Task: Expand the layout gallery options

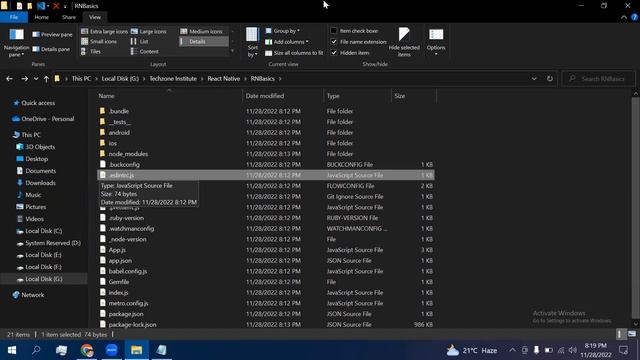Action: point(233,51)
